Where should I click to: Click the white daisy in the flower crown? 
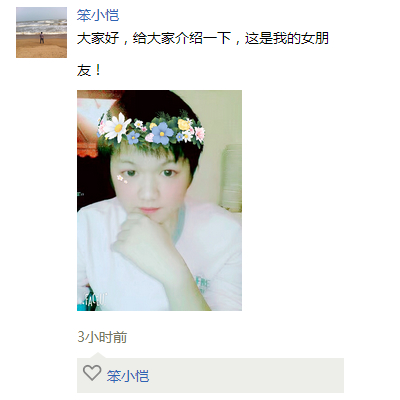coord(117,127)
